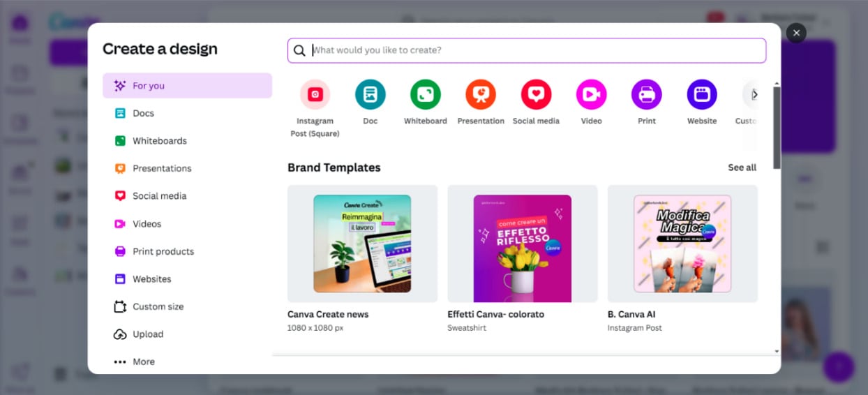
Task: Select the Doc design type icon
Action: (371, 94)
